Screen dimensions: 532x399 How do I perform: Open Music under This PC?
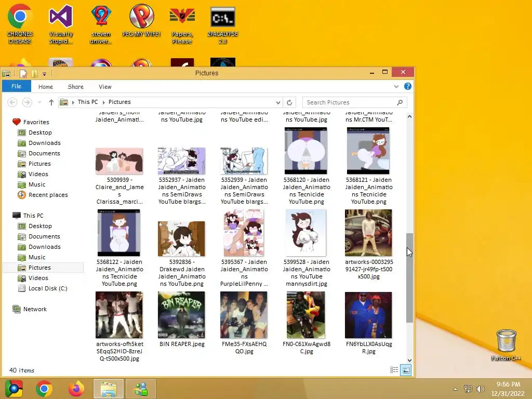(x=37, y=257)
